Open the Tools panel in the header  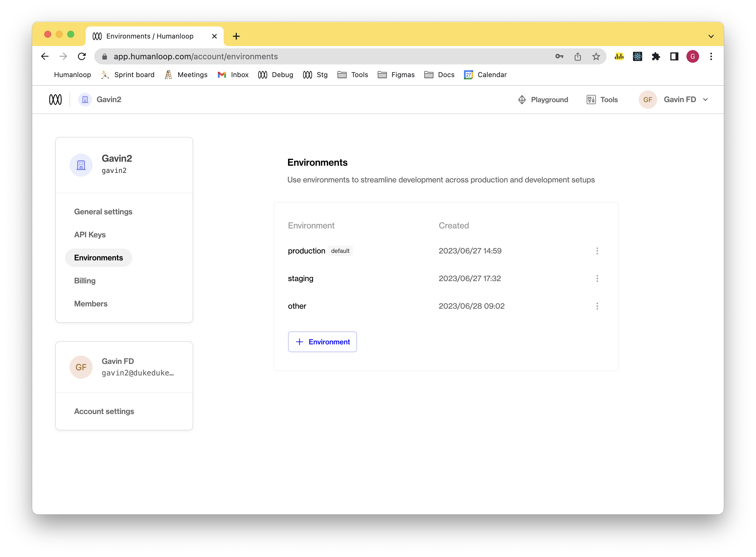click(602, 100)
